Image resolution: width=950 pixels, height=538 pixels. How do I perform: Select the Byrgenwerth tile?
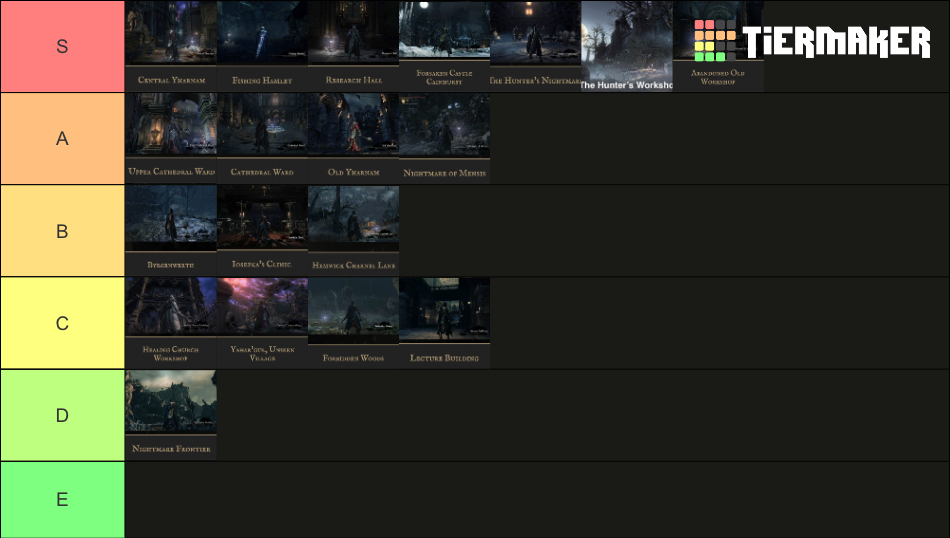[x=171, y=231]
